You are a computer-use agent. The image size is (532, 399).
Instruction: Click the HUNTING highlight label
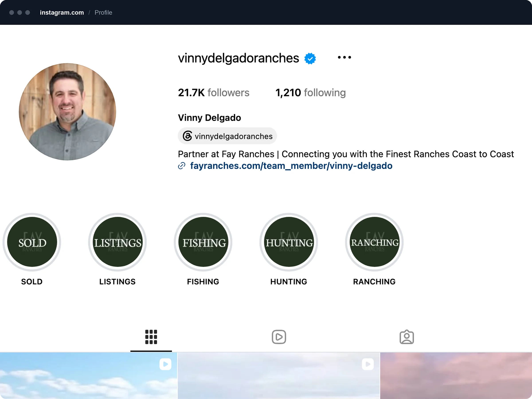289,282
